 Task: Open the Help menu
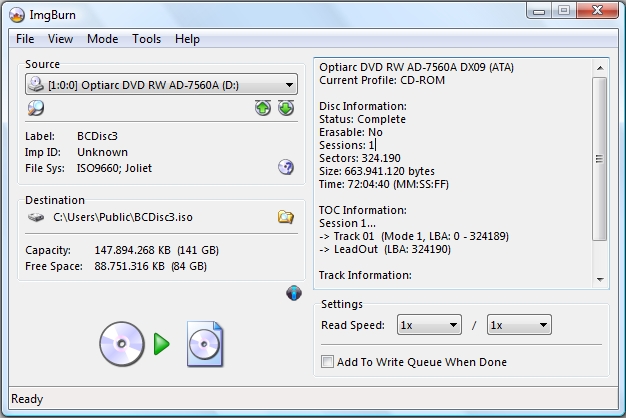click(x=187, y=39)
